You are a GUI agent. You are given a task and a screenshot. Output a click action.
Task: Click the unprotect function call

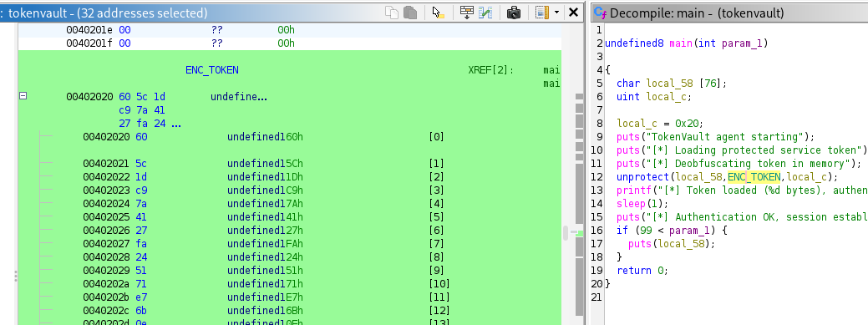pyautogui.click(x=642, y=177)
